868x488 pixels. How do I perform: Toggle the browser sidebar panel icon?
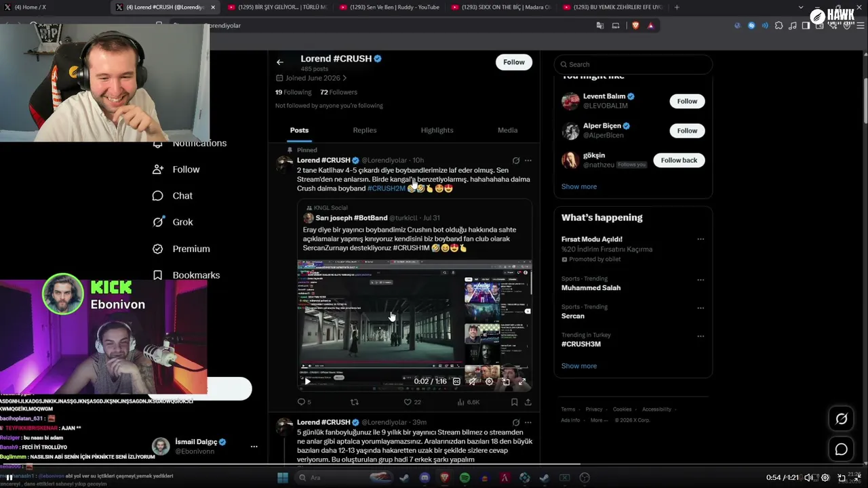coord(806,26)
